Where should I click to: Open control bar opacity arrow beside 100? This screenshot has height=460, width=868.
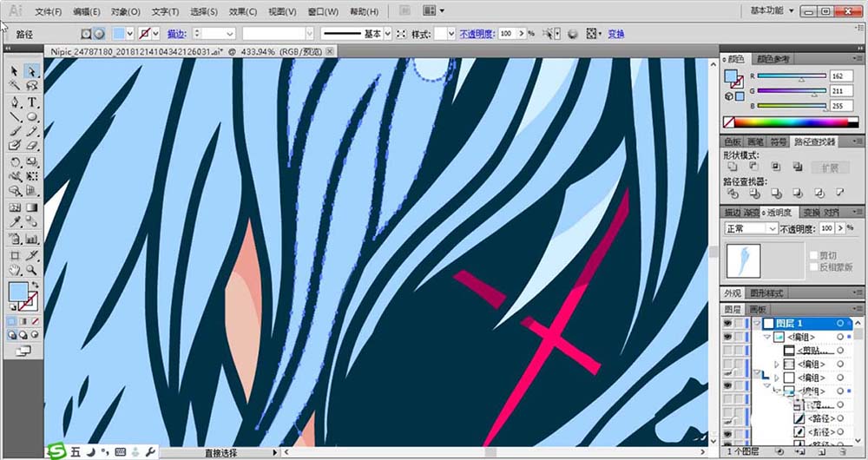click(x=521, y=34)
